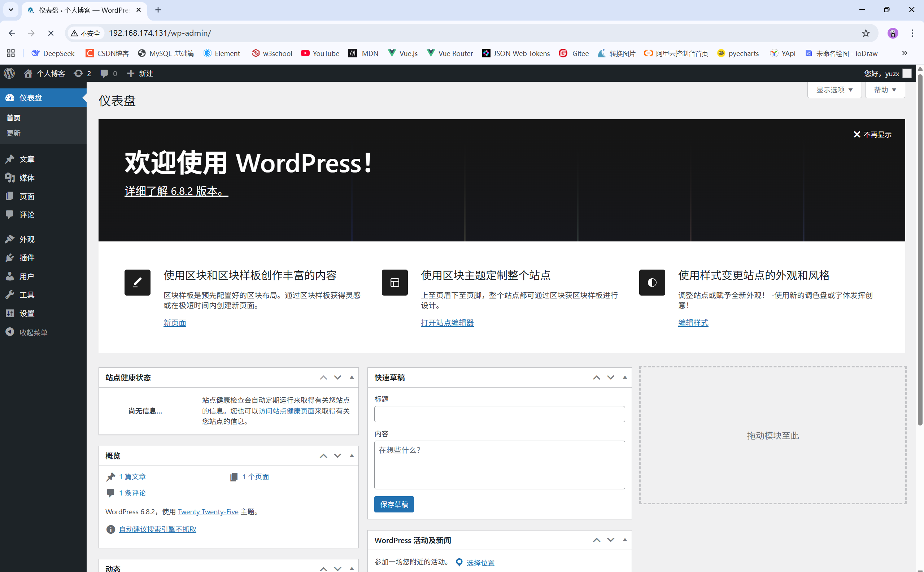924x572 pixels.
Task: Open the 页面 pages menu
Action: (43, 196)
